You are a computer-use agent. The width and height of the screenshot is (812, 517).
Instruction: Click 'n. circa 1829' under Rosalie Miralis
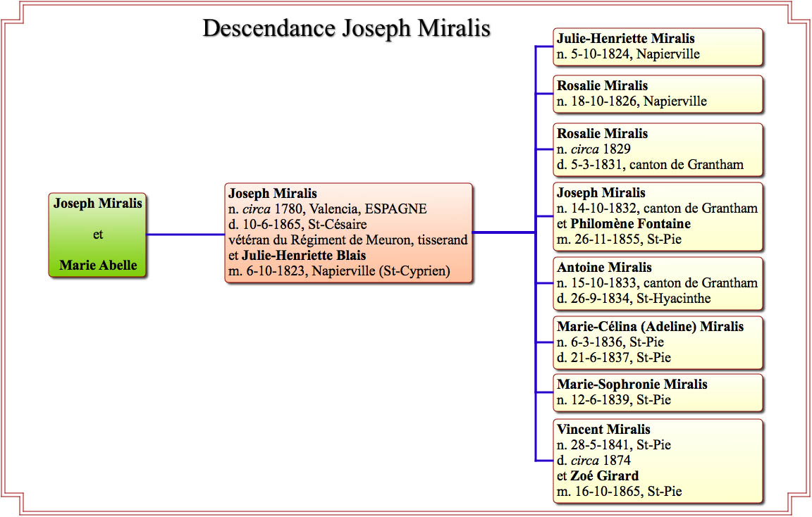coord(593,149)
